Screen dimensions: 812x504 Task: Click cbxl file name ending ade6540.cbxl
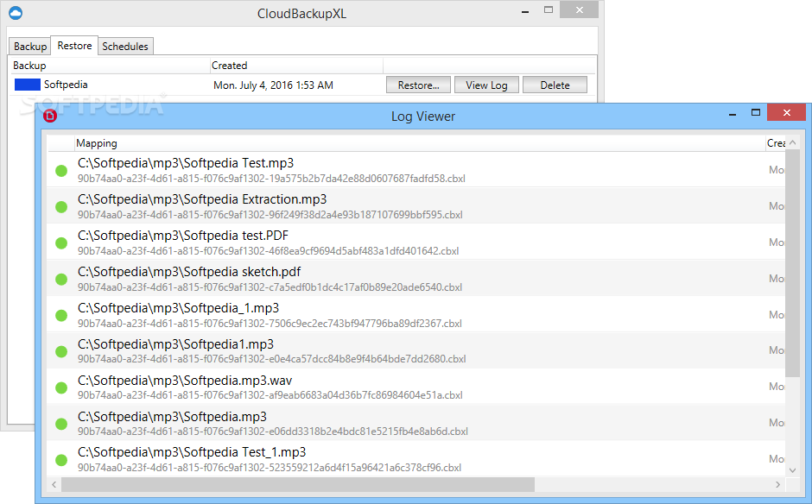pyautogui.click(x=270, y=287)
